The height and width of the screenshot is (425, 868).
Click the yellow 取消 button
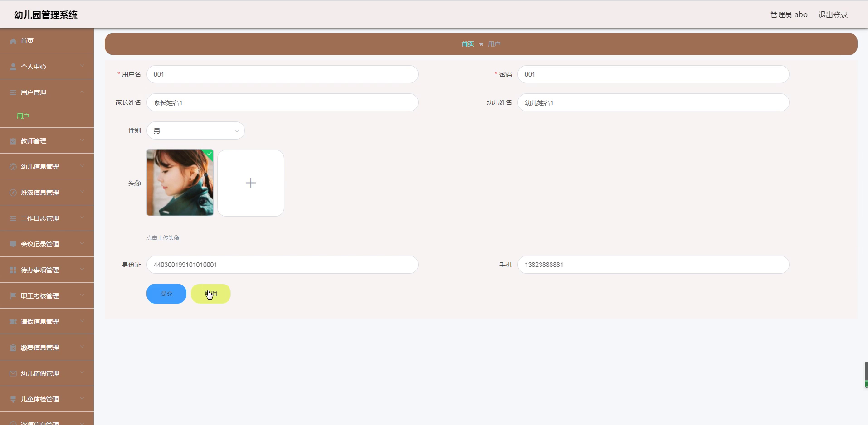pos(211,294)
